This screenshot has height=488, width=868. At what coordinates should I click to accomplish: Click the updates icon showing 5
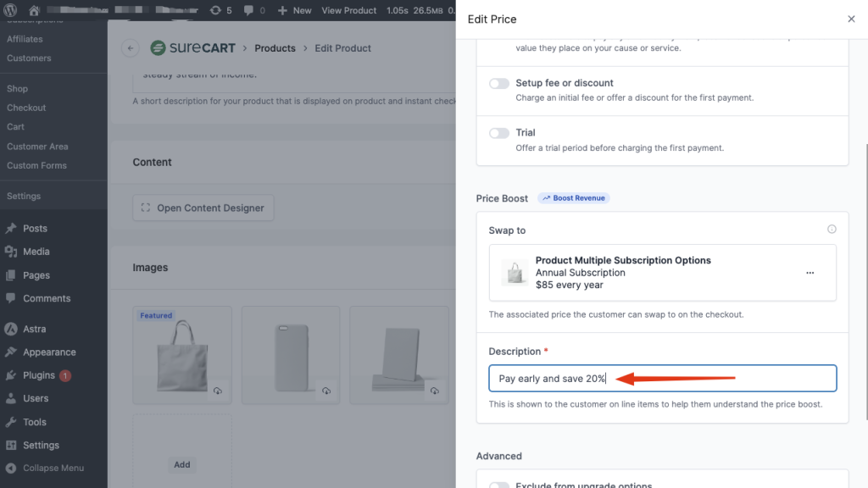pyautogui.click(x=215, y=10)
